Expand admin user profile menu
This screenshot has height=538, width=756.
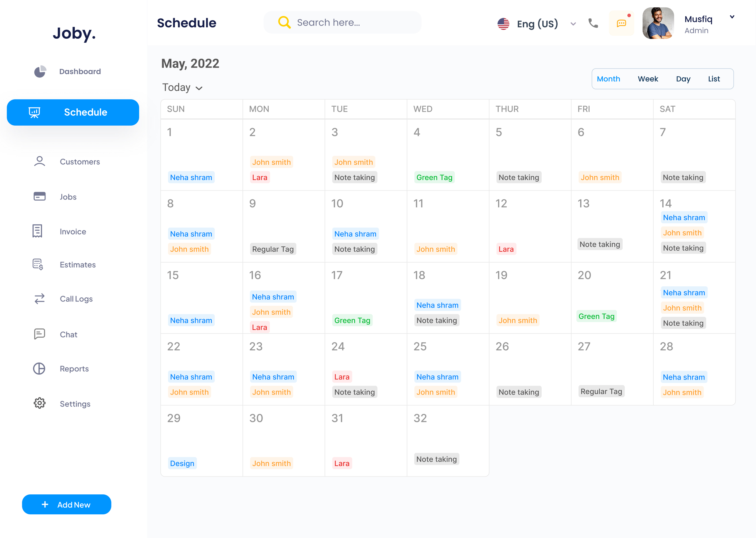[x=732, y=16]
